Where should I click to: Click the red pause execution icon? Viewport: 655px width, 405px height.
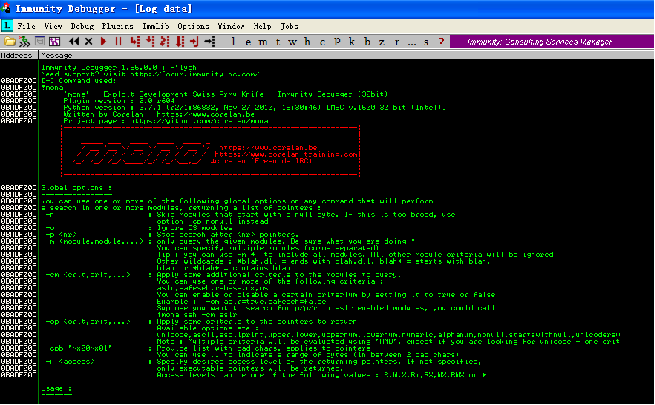[119, 41]
